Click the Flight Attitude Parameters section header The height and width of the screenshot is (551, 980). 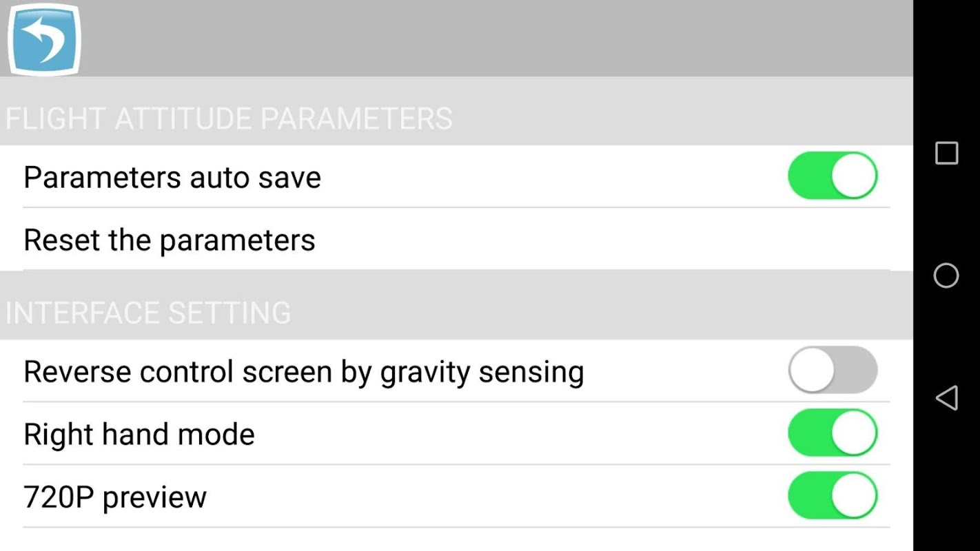click(x=229, y=118)
